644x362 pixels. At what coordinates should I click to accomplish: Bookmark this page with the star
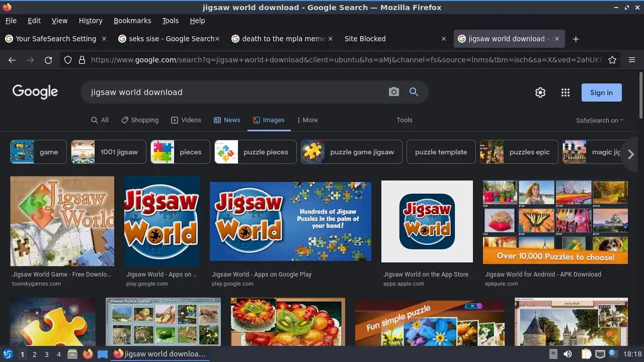point(612,60)
